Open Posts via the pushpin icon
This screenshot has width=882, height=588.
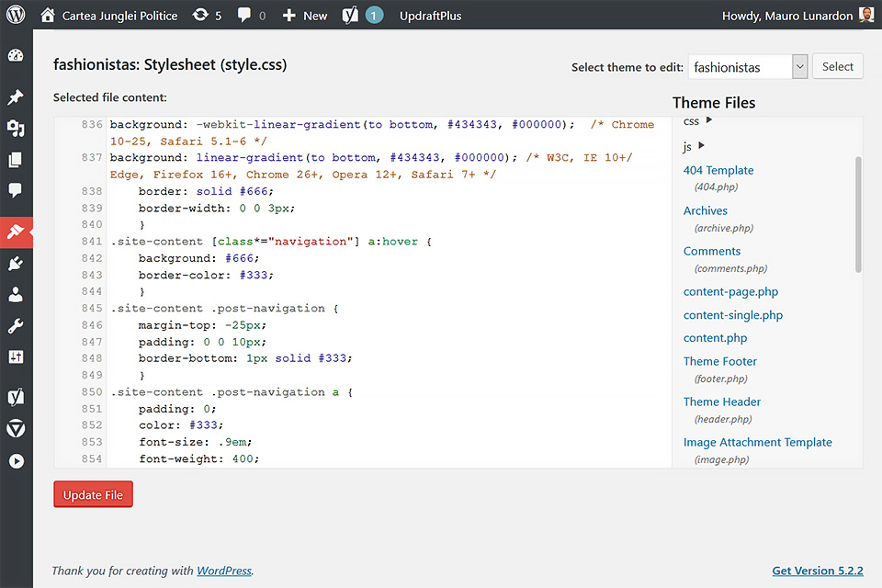click(x=16, y=96)
